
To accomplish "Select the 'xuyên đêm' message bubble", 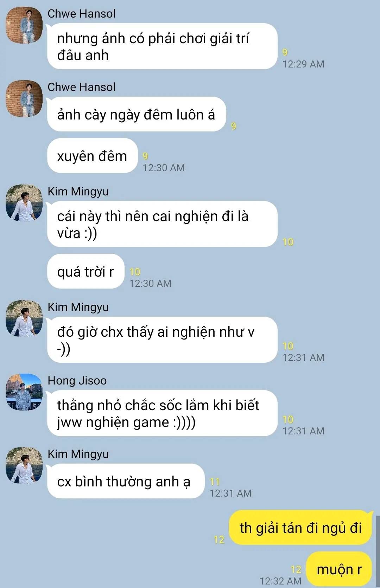I will [92, 156].
